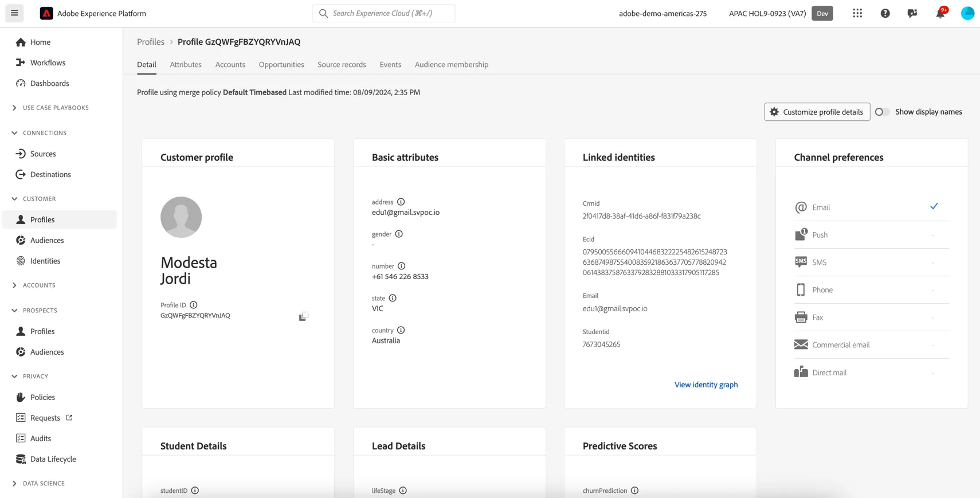This screenshot has height=498, width=980.
Task: Select the Source records tab
Action: point(342,65)
